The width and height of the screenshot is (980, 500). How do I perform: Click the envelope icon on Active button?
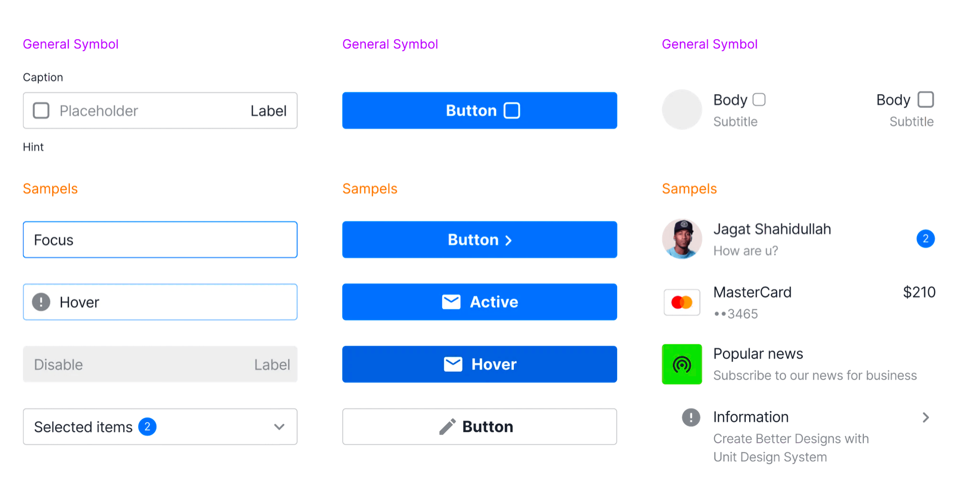pyautogui.click(x=451, y=302)
